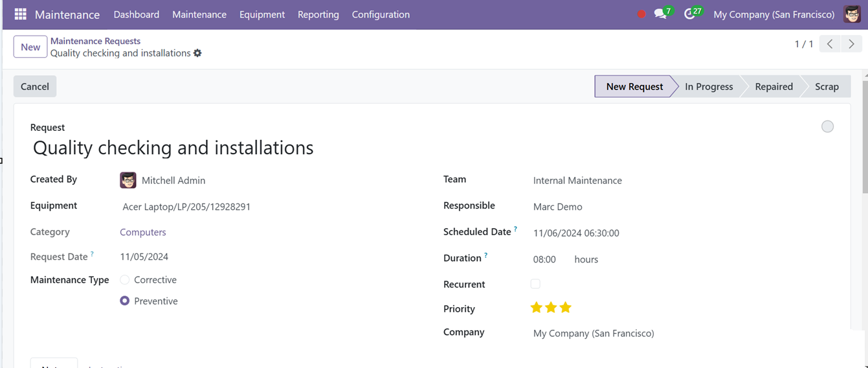
Task: Edit the Duration value 08:00
Action: pos(544,259)
